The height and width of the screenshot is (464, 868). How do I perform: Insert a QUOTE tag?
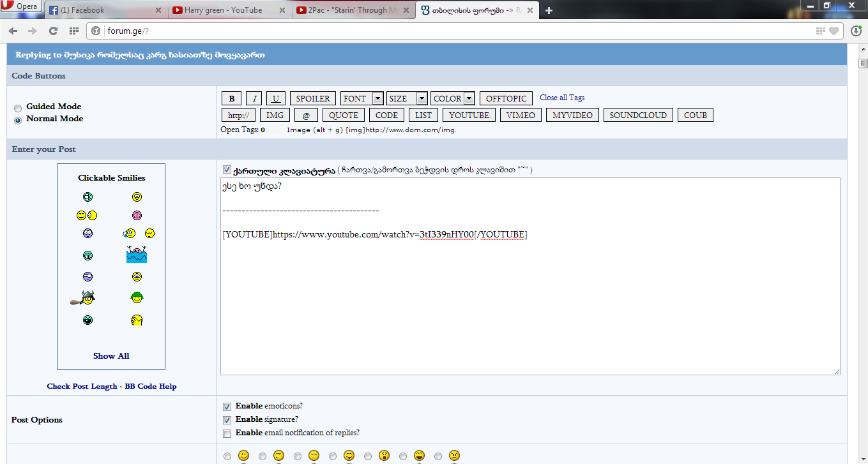click(344, 116)
